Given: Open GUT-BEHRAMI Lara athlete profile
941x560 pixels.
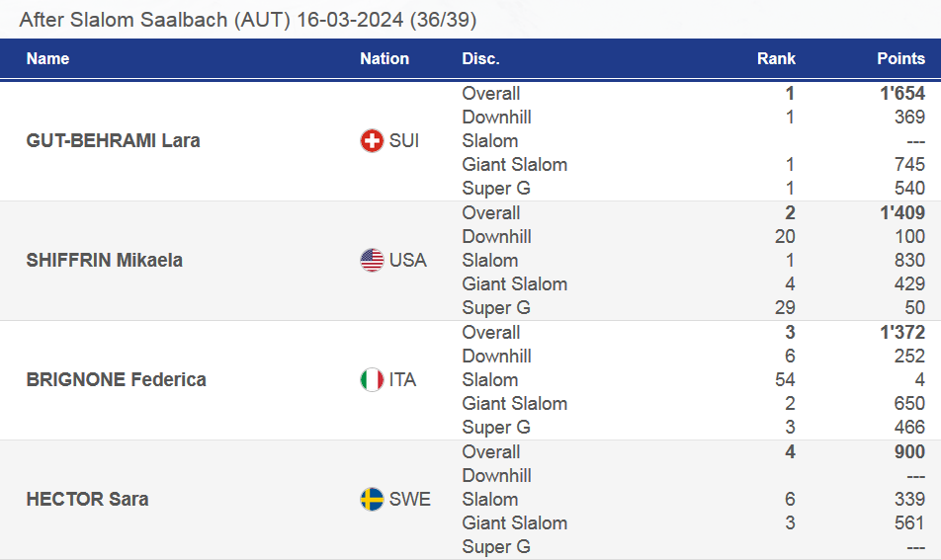Looking at the screenshot, I should pyautogui.click(x=113, y=141).
